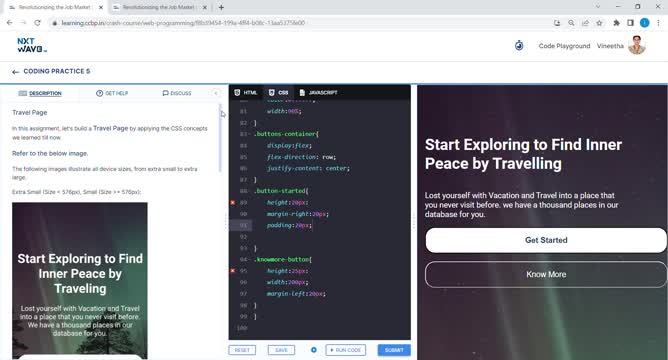Screen dimensions: 668x360
Task: Click the .button-started selector line
Action: [281, 191]
